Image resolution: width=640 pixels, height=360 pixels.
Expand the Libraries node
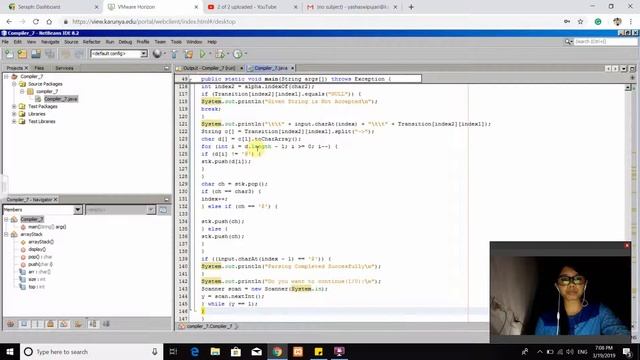[14, 114]
